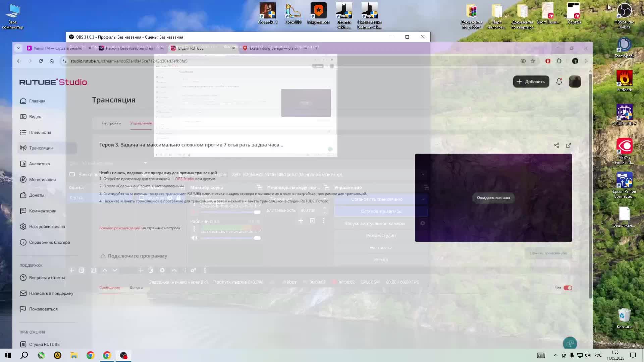Click the address bar with the studio.rutube.ru URL
This screenshot has height=362, width=644.
coord(288,61)
